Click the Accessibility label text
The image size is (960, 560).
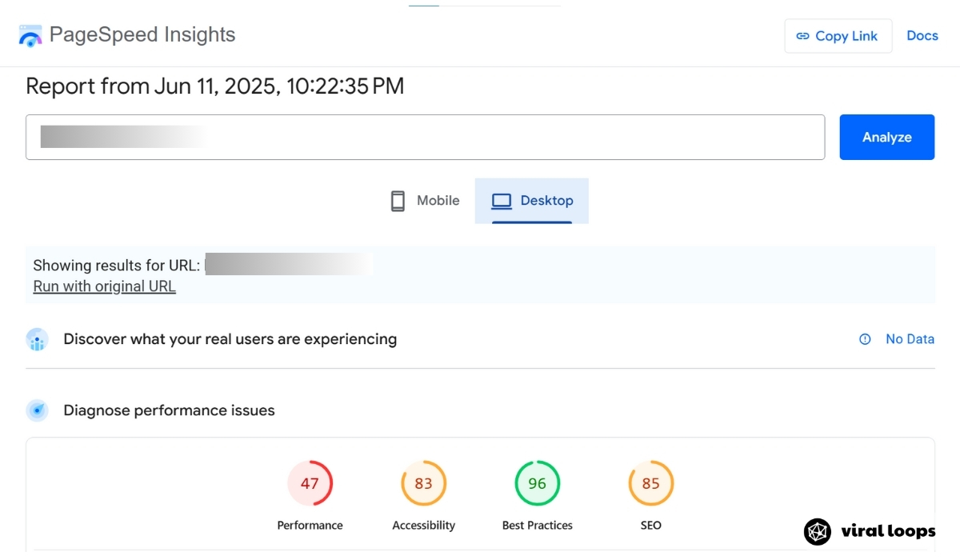click(x=423, y=526)
